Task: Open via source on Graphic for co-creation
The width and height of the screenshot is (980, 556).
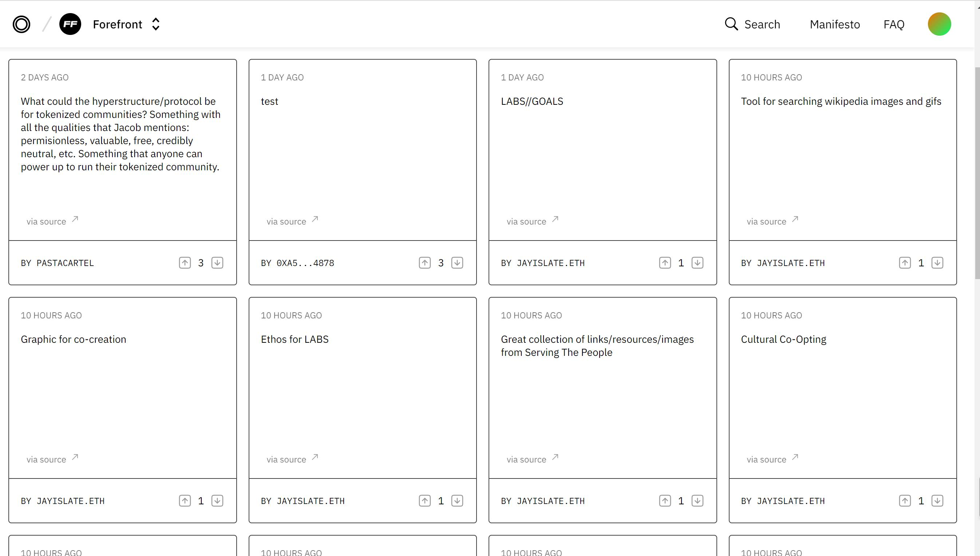Action: 52,459
